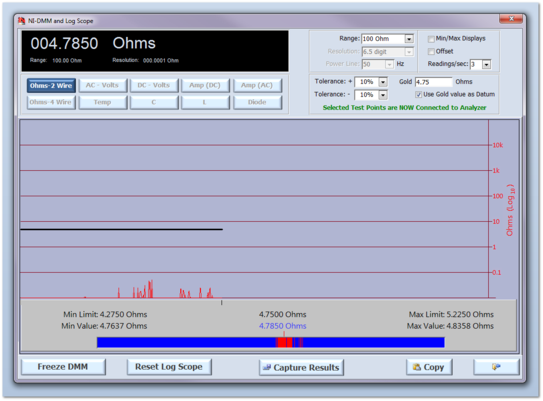Click Max Limit: 5.2250 Ohms text
The height and width of the screenshot is (401, 543).
pos(451,314)
